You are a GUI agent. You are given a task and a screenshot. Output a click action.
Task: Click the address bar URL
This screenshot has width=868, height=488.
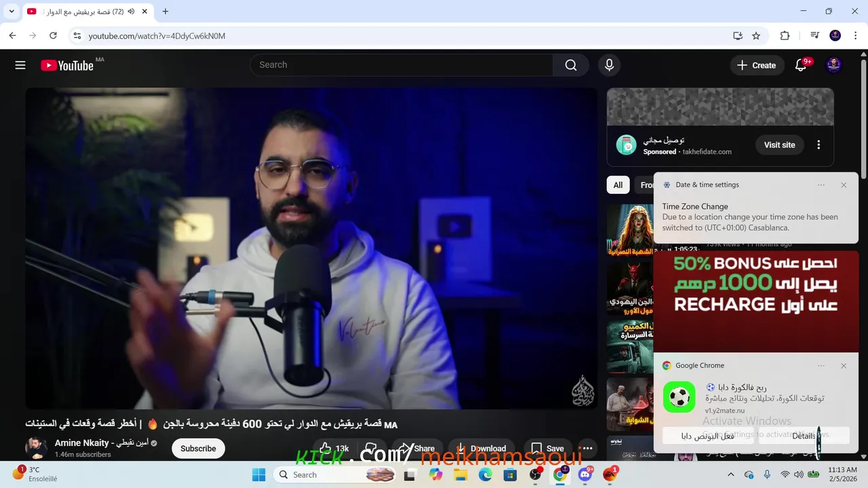coord(157,36)
